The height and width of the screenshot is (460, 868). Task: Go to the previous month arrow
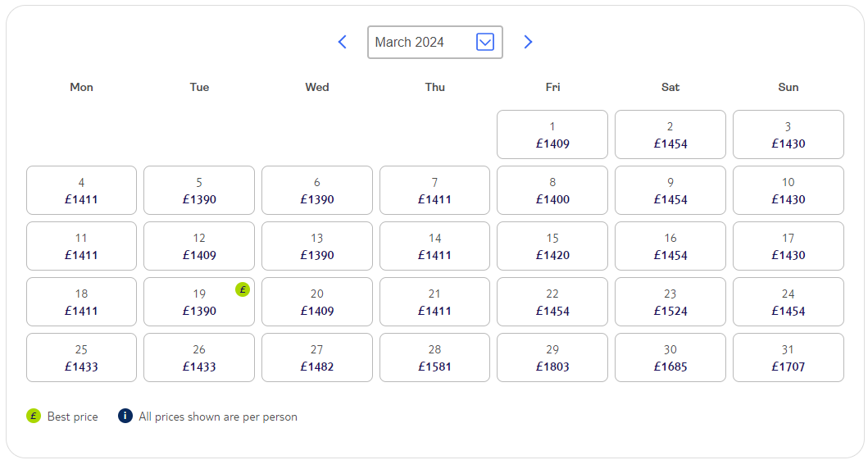[342, 42]
